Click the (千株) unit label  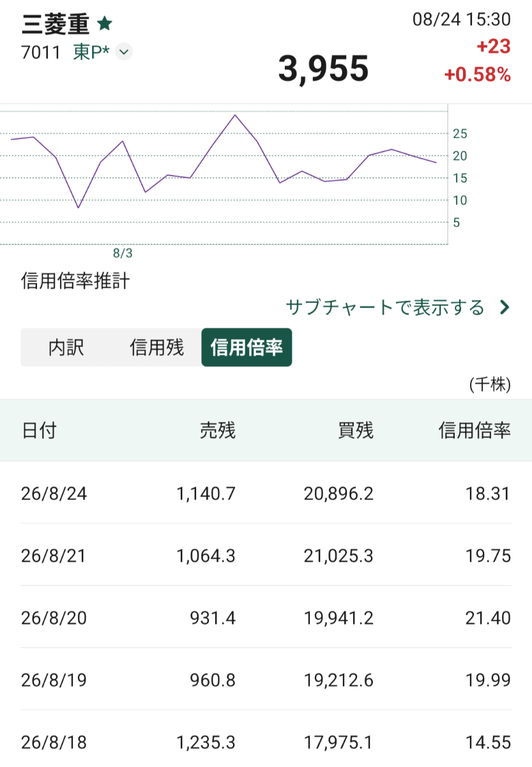point(490,384)
